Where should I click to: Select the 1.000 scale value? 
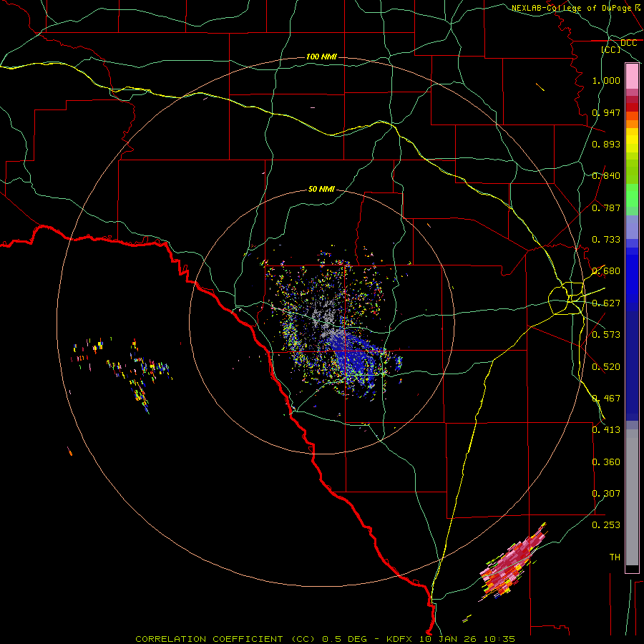606,80
